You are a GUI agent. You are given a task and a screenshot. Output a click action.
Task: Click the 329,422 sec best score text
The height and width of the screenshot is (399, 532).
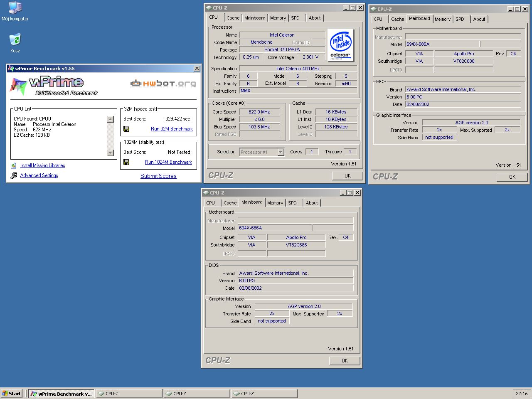point(177,119)
